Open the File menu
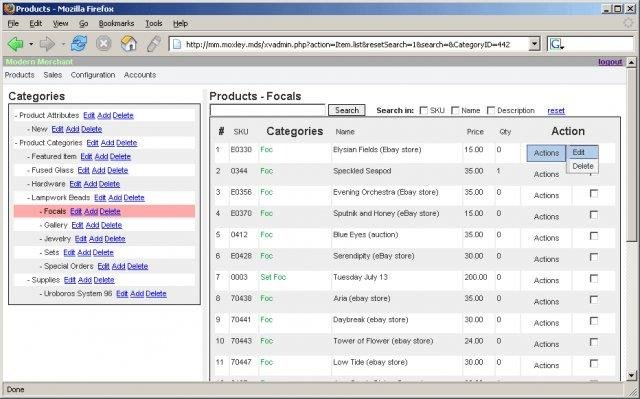This screenshot has width=640, height=399. coord(13,24)
